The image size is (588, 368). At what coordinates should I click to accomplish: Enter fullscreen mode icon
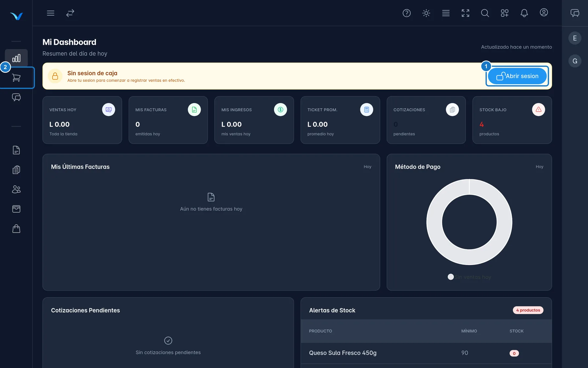[x=465, y=13]
